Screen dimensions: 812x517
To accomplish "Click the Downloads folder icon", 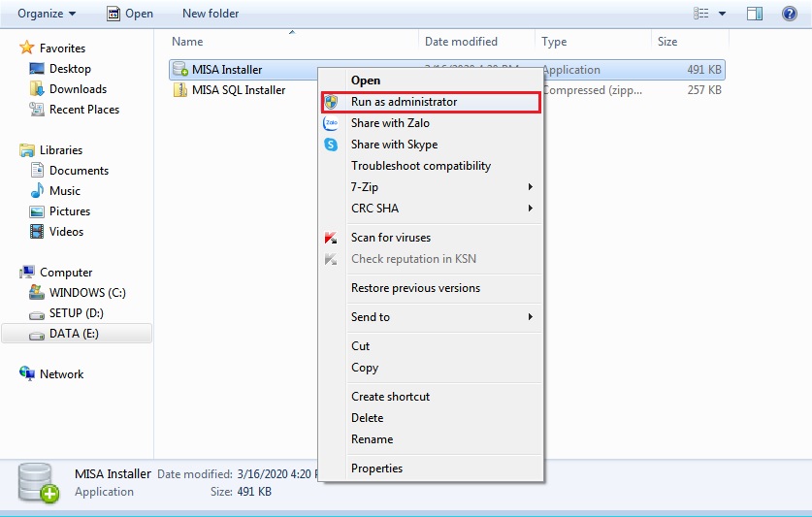I will click(x=37, y=89).
